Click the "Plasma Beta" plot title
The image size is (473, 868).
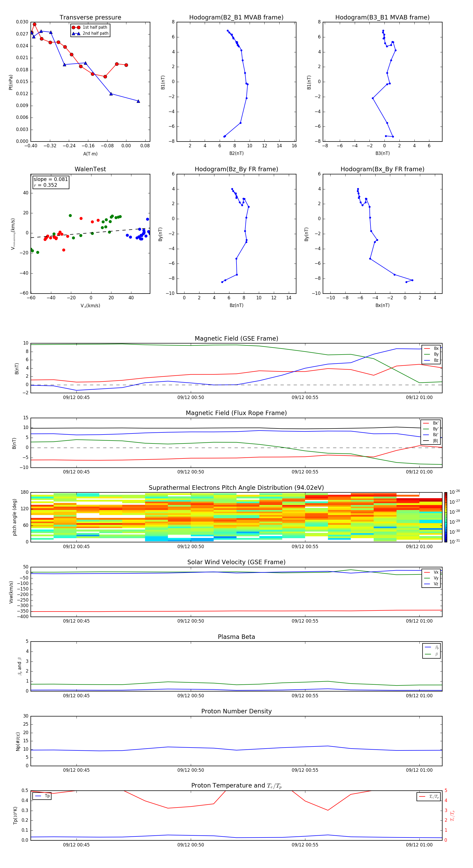tap(236, 637)
